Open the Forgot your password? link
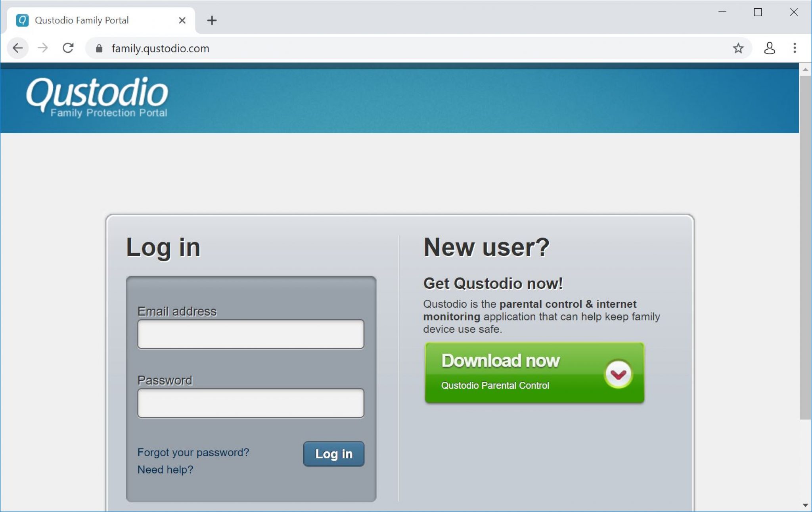 (193, 453)
